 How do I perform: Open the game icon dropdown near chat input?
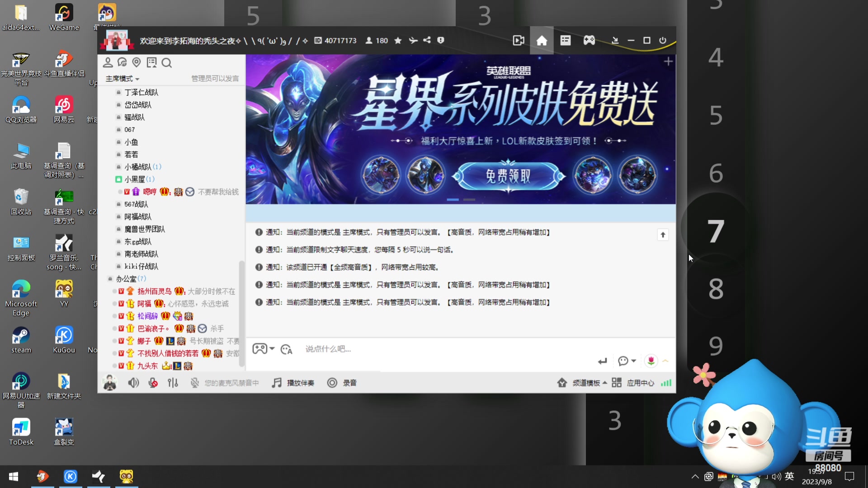click(264, 348)
